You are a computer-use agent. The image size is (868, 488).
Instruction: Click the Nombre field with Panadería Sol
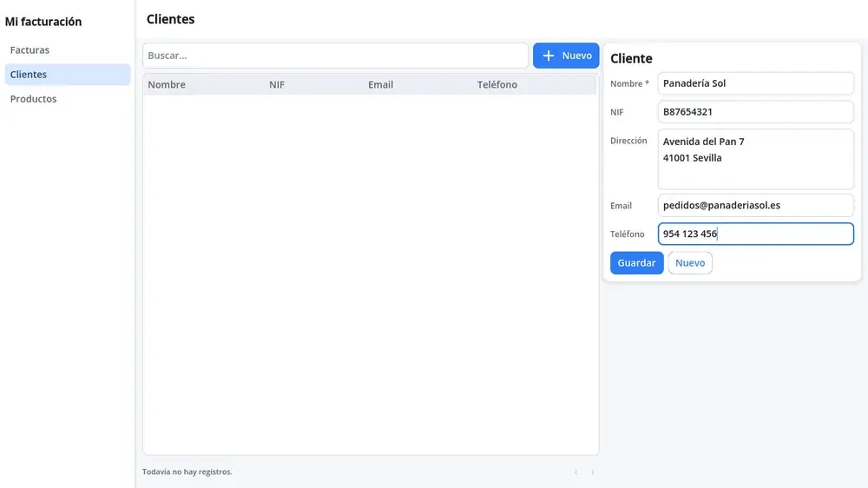(x=756, y=83)
